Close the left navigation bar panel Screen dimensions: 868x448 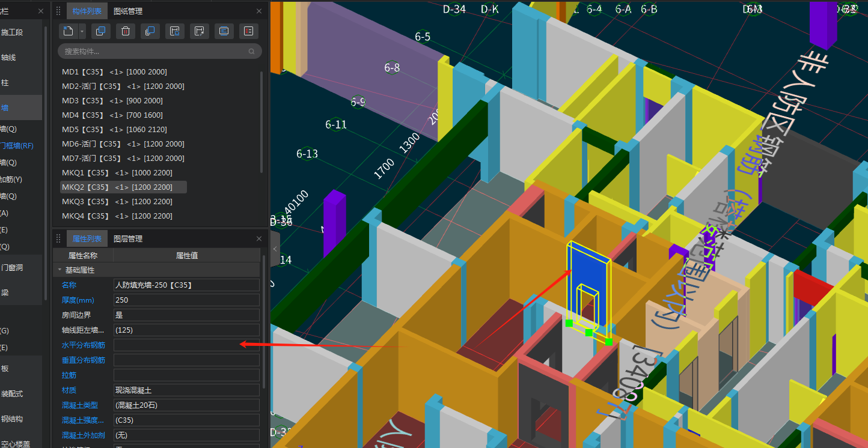click(41, 11)
